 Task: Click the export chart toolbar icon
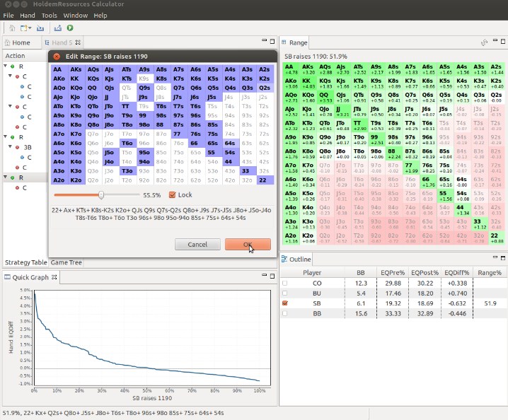[57, 28]
